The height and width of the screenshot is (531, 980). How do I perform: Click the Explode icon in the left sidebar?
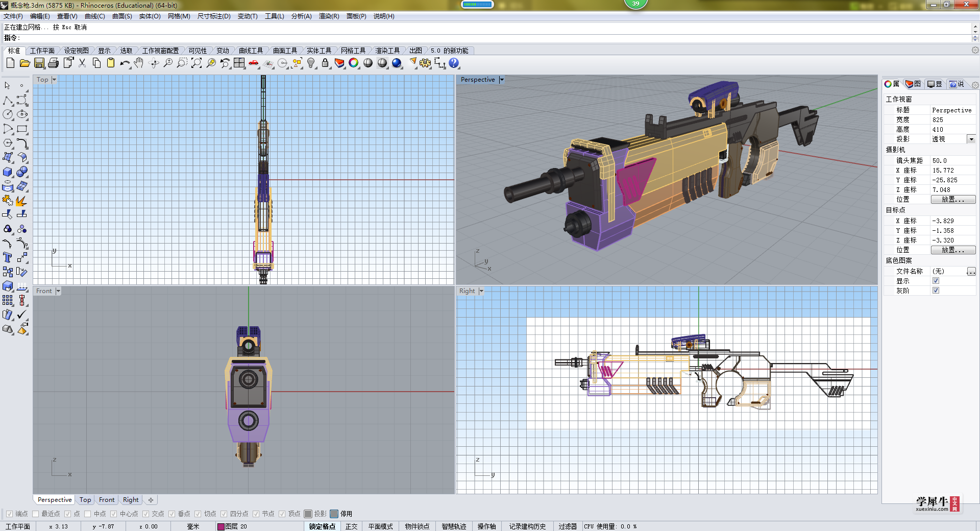coord(22,200)
